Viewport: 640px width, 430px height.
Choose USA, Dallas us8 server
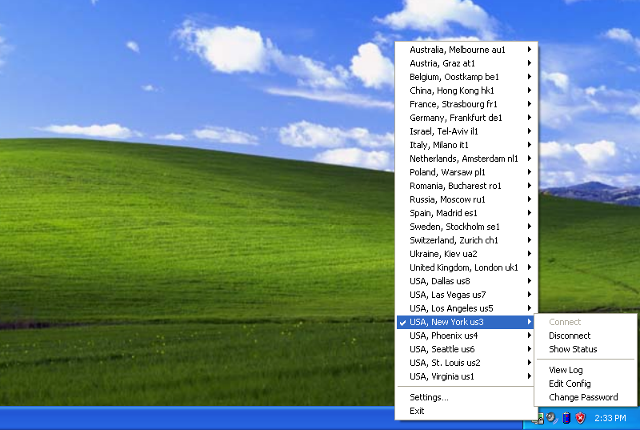(x=466, y=281)
